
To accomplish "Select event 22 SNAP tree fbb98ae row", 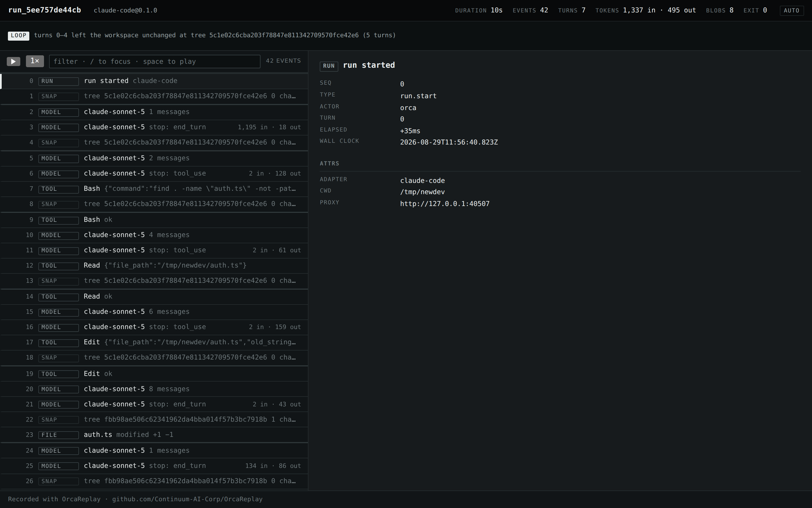I will [x=154, y=420].
